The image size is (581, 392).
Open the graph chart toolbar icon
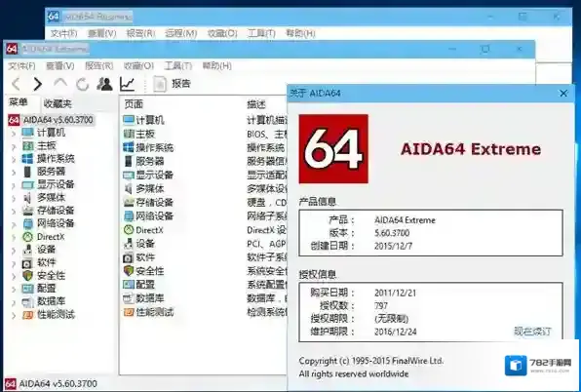tap(127, 84)
